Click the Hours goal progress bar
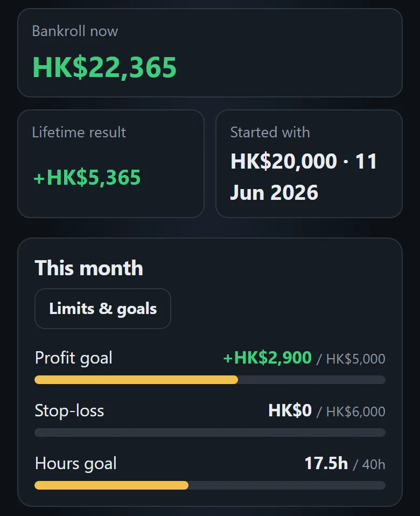The image size is (420, 516). pos(210,485)
